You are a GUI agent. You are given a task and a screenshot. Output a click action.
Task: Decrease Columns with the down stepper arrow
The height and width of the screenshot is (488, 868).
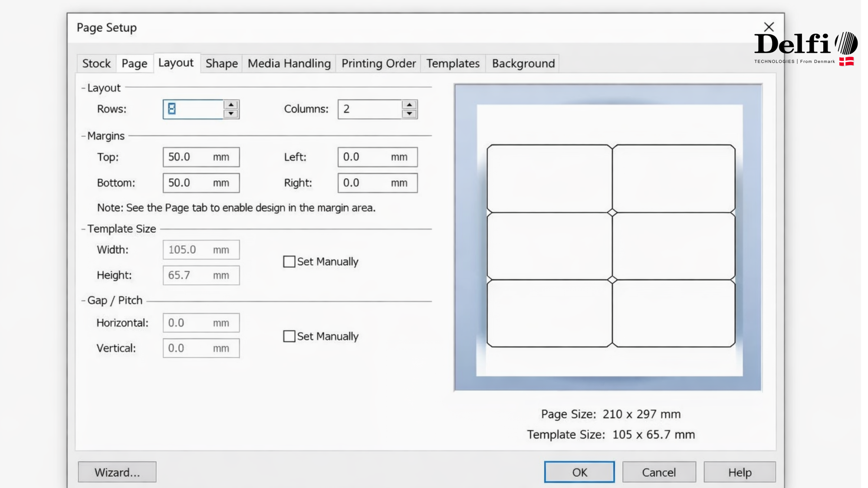coord(409,114)
